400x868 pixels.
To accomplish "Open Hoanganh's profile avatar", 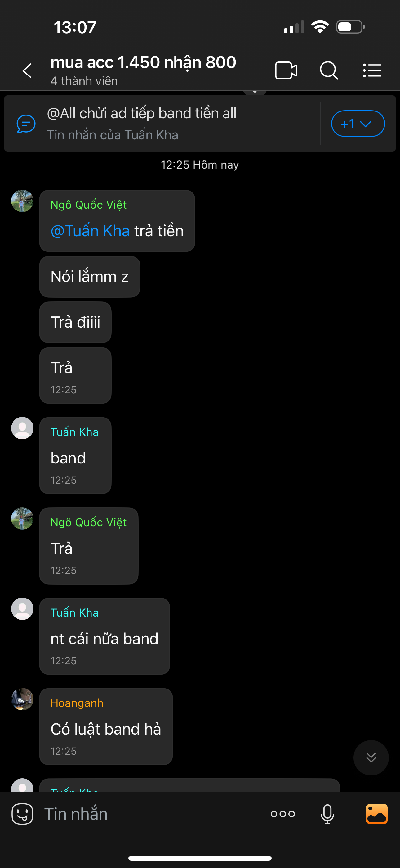I will pos(22,699).
